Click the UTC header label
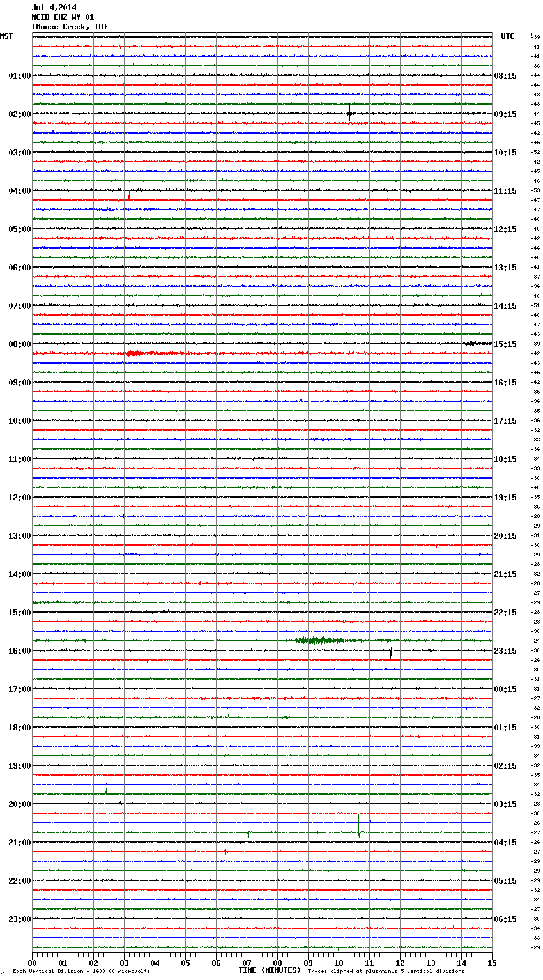The height and width of the screenshot is (980, 543). pos(508,36)
